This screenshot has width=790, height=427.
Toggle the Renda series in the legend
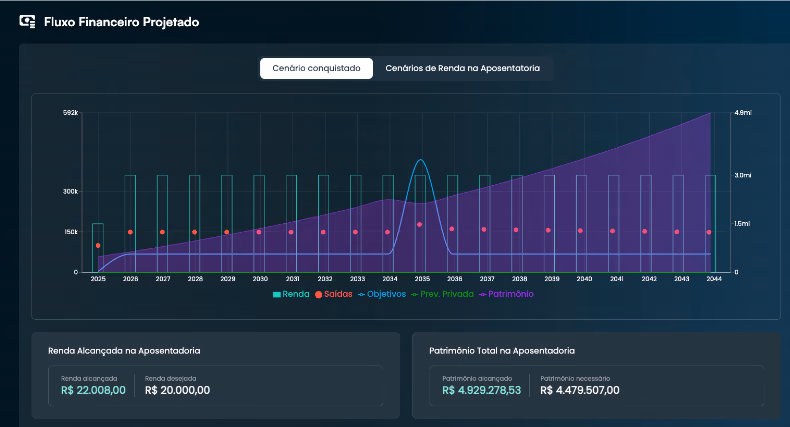coord(291,294)
